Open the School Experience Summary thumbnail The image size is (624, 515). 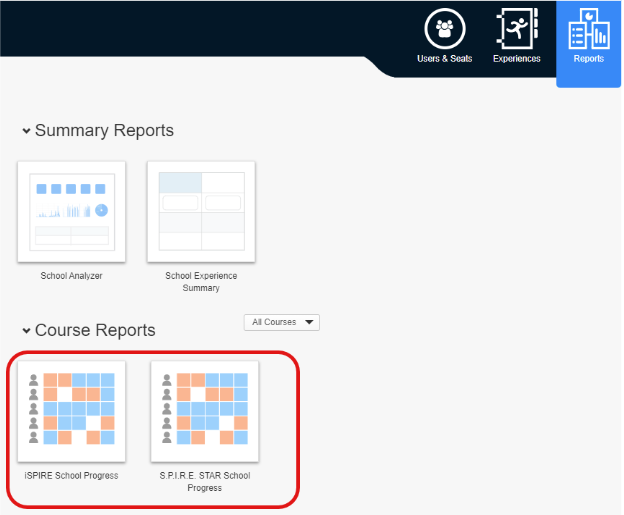201,211
